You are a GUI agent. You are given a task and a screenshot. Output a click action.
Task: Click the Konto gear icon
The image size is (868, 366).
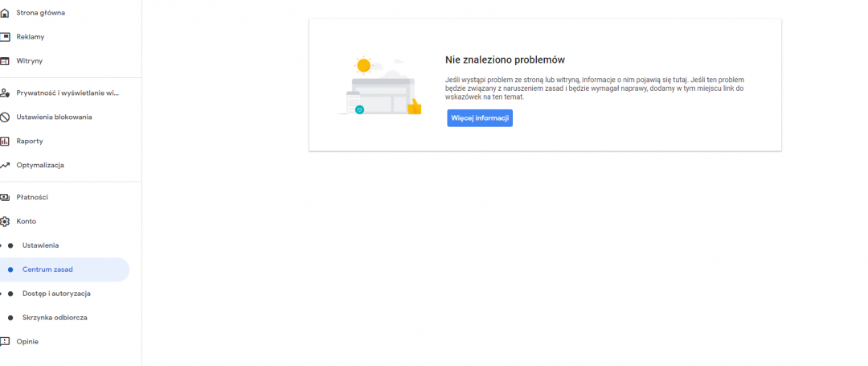4,222
